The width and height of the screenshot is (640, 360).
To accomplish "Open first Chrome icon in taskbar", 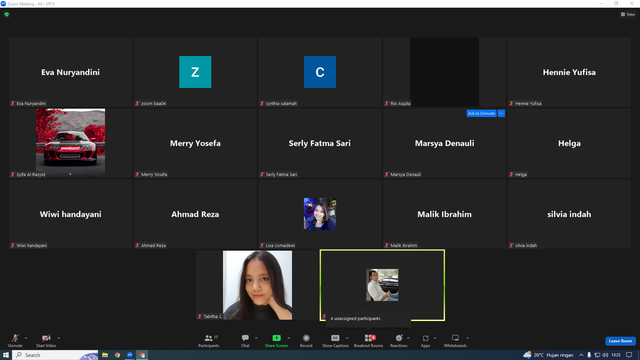I will pos(118,355).
